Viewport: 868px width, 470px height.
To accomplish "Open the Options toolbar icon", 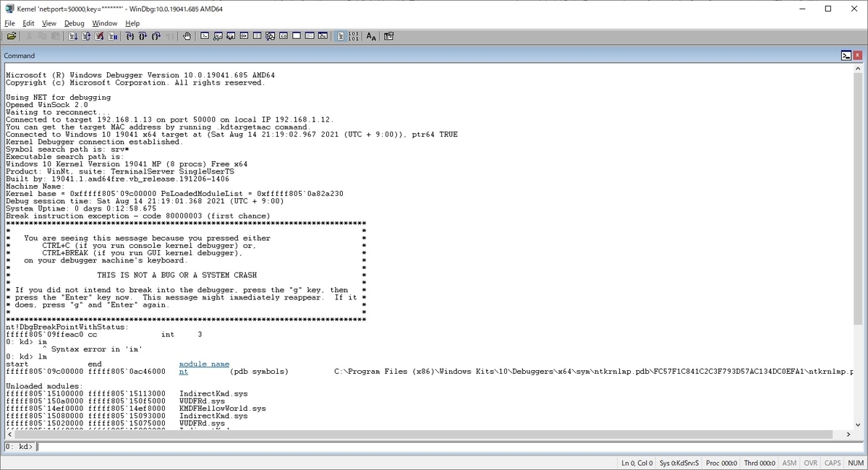I will 388,35.
